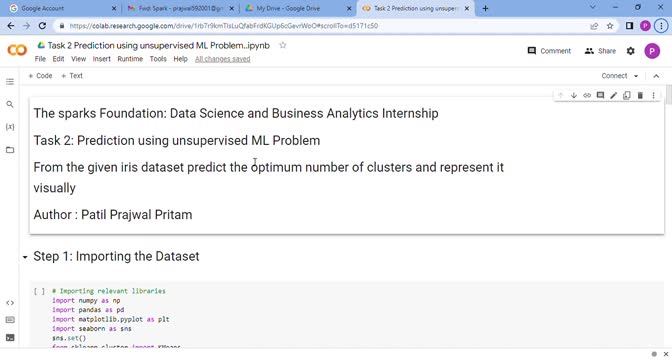Star the notebook title
The image size is (672, 360).
(282, 45)
